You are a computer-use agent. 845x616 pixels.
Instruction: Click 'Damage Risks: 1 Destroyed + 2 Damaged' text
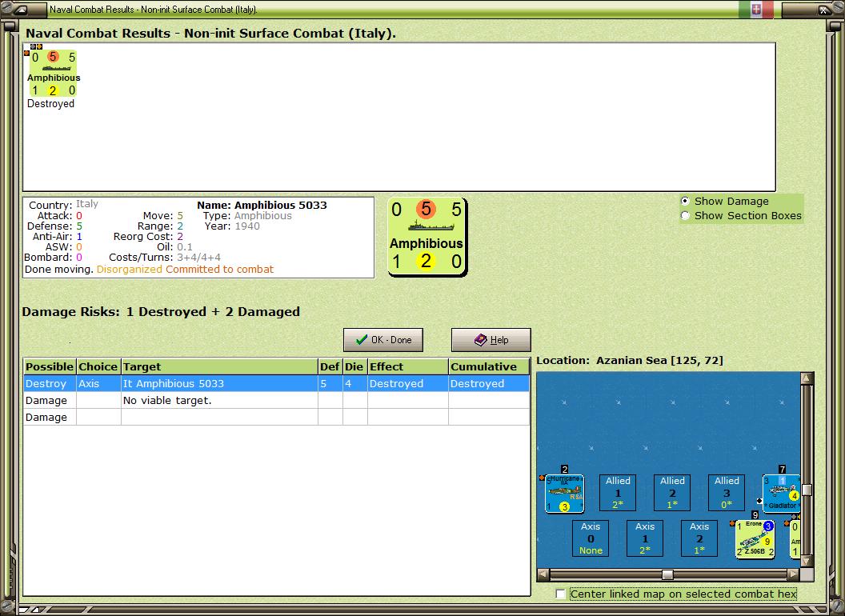(x=161, y=311)
